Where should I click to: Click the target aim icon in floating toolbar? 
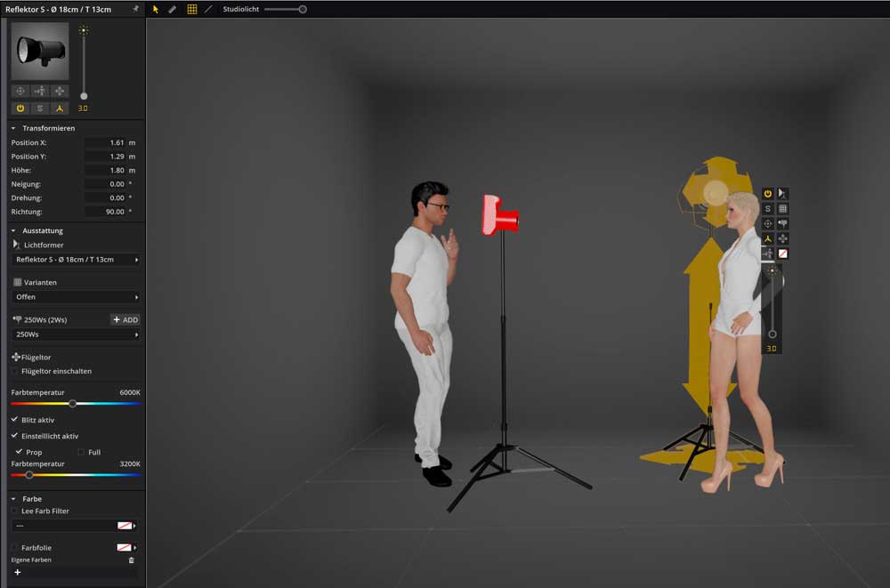pyautogui.click(x=768, y=223)
